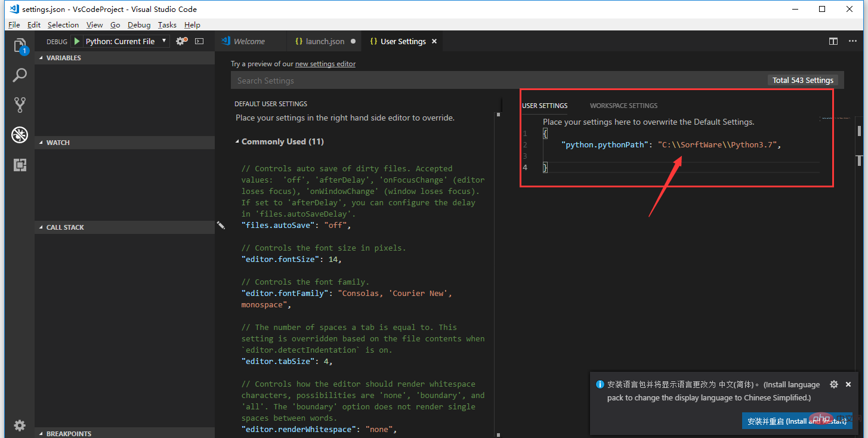Close the User Settings tab
The image size is (868, 438).
(x=434, y=41)
